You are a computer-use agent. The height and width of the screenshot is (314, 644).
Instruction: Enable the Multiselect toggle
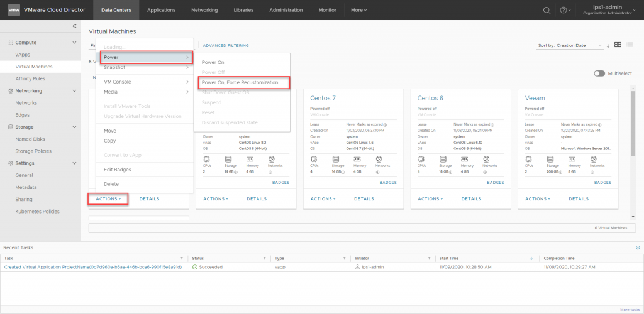click(599, 73)
